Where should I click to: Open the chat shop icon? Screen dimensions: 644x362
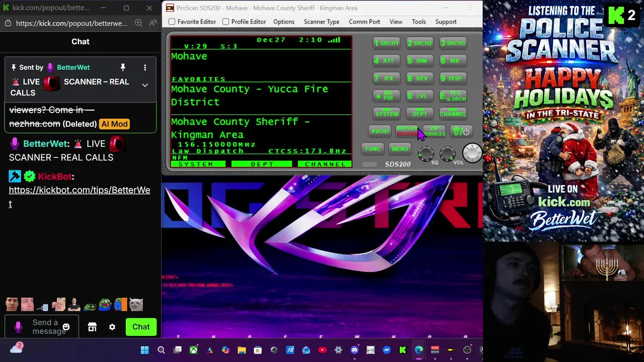(x=92, y=327)
